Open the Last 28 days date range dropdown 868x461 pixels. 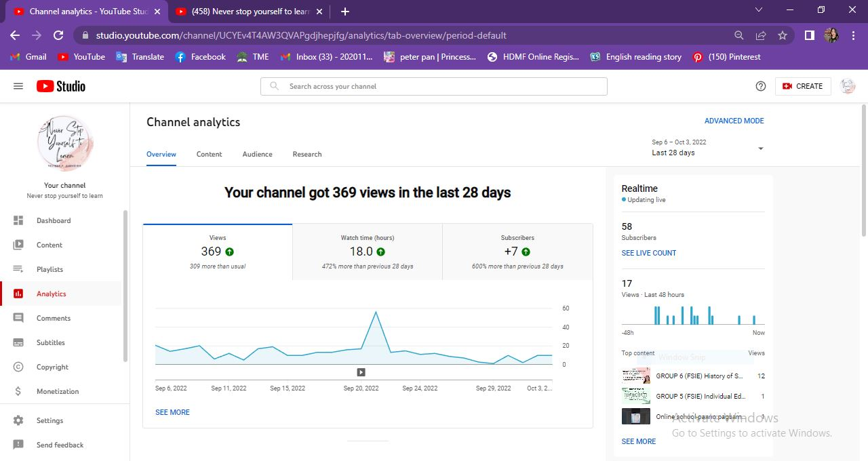708,148
